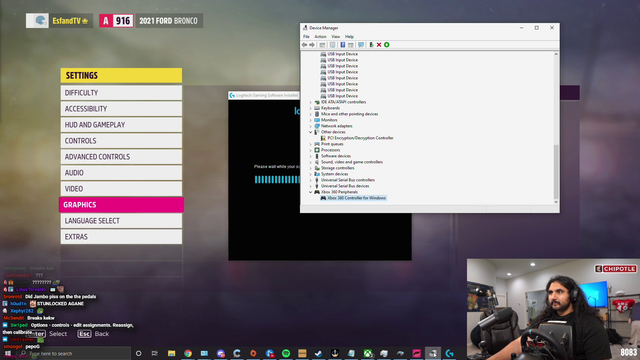Image resolution: width=640 pixels, height=360 pixels.
Task: Select the Storage controllers category
Action: [337, 168]
